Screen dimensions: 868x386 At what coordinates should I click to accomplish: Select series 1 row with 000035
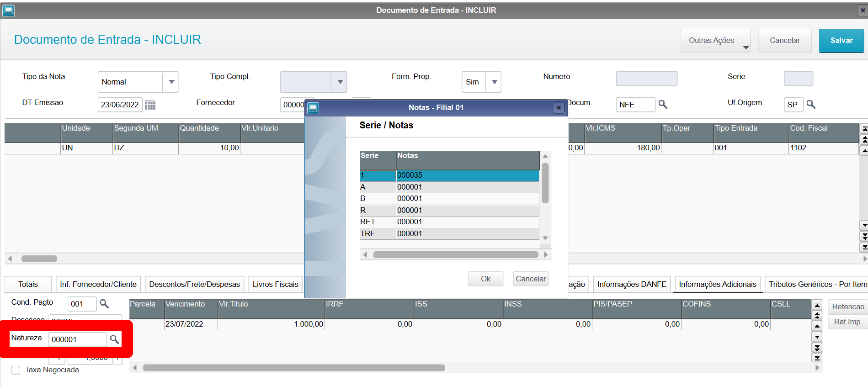[449, 175]
